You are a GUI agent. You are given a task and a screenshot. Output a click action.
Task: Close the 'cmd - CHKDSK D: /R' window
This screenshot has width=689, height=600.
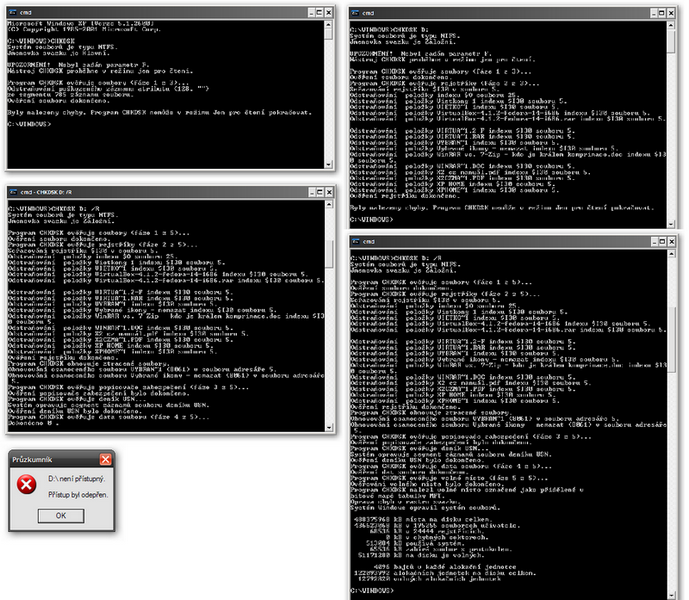(328, 191)
